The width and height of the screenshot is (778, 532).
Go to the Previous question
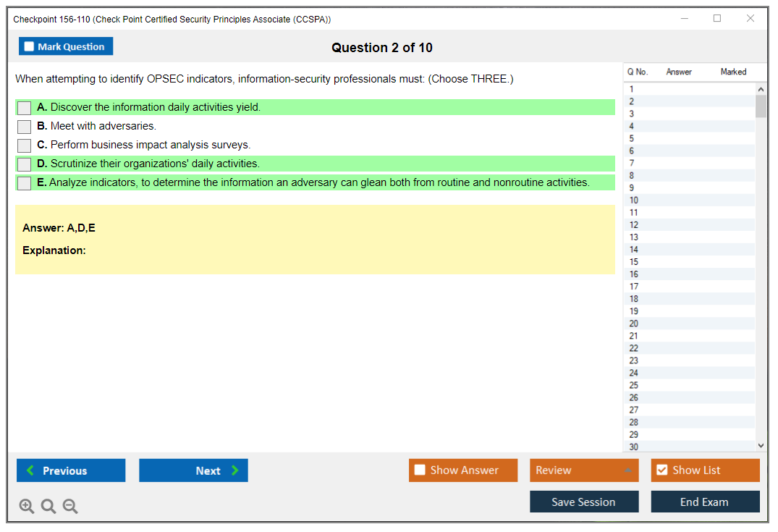coord(71,470)
